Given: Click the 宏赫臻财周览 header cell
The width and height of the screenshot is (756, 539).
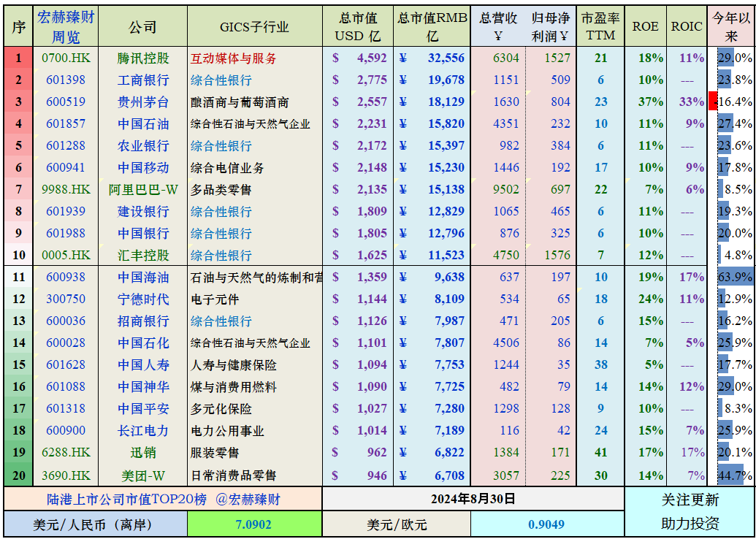Looking at the screenshot, I should 64,23.
